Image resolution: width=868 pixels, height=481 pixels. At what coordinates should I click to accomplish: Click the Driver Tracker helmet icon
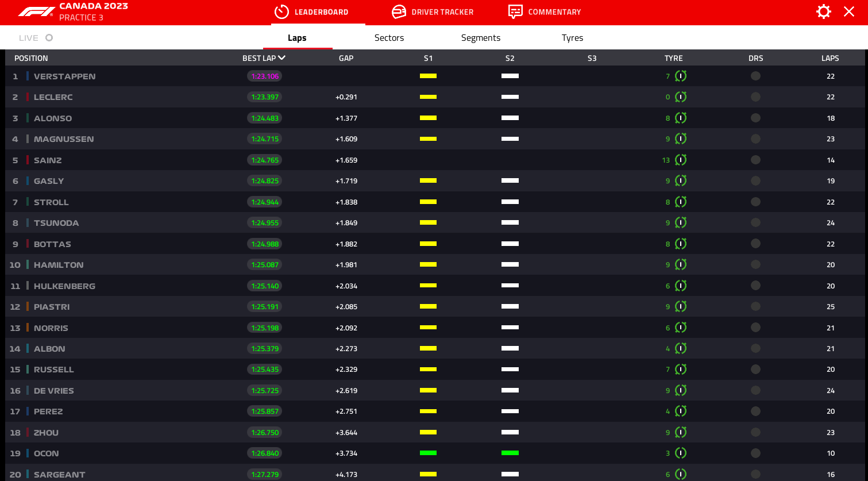[399, 11]
